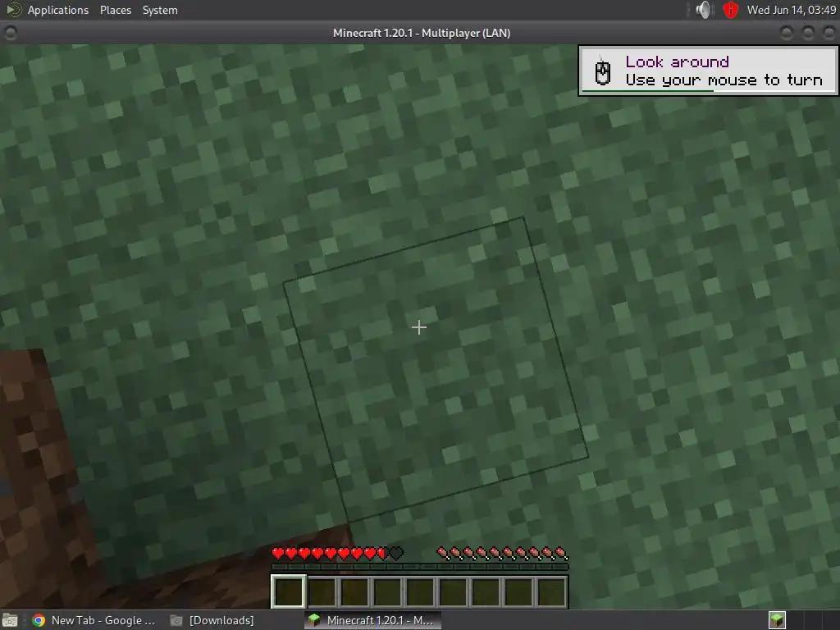Click the Chrome icon in taskbar

[39, 620]
